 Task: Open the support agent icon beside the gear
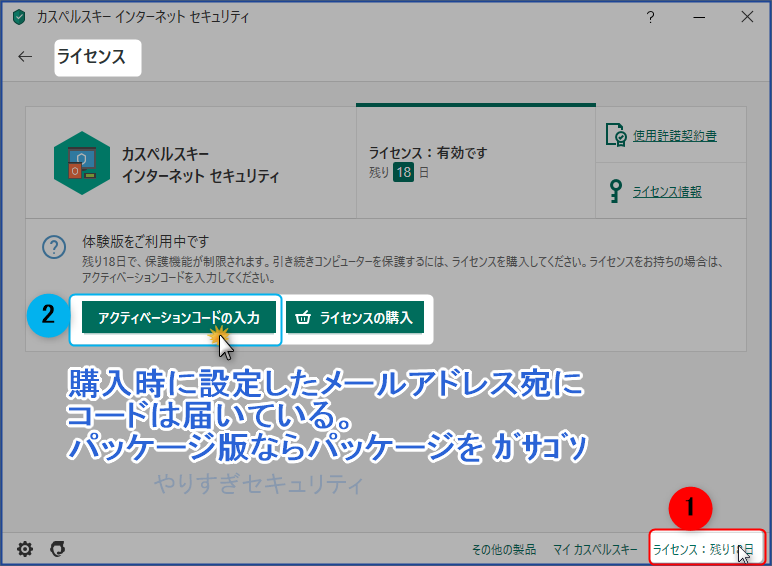coord(58,549)
